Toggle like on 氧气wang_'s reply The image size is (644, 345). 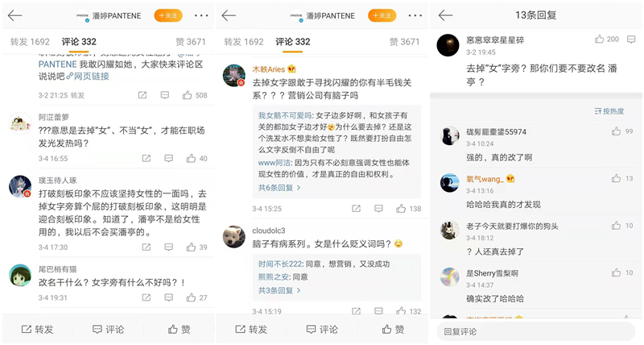[x=616, y=178]
